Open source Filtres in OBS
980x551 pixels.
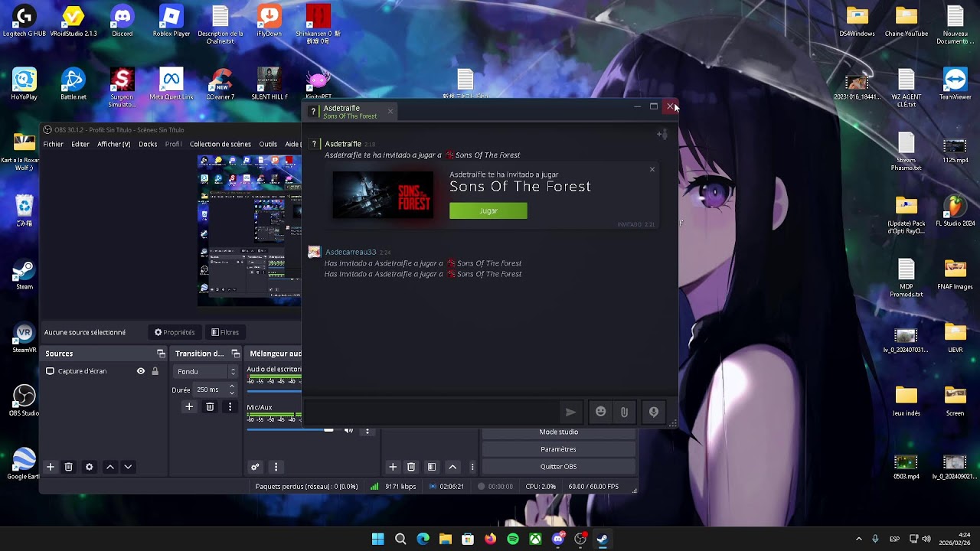coord(225,332)
